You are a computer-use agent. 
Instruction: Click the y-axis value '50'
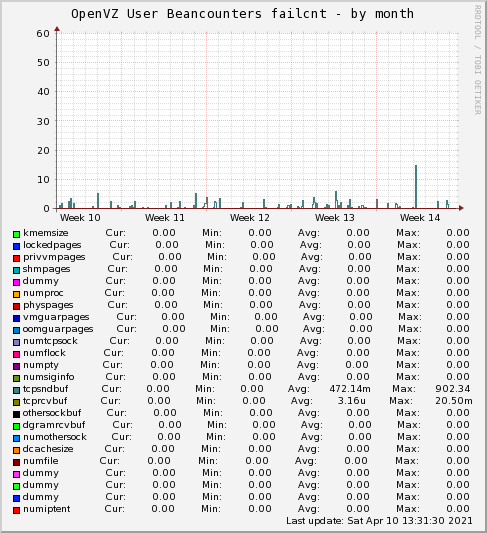43,63
